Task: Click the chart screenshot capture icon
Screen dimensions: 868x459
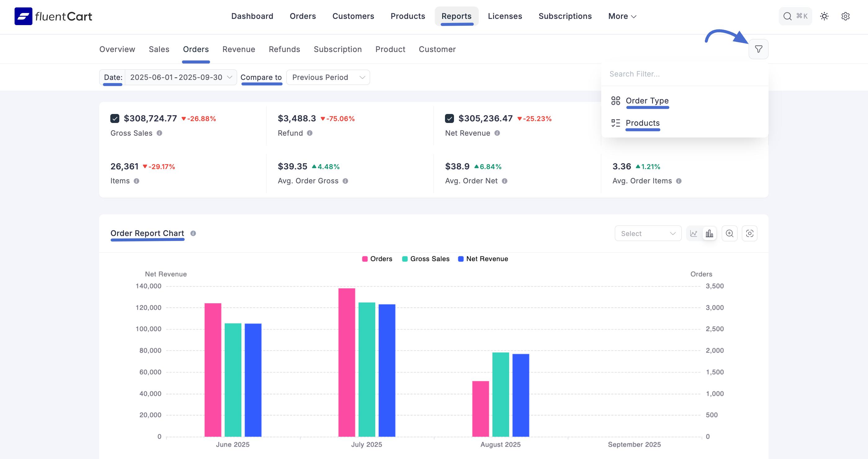Action: point(749,234)
